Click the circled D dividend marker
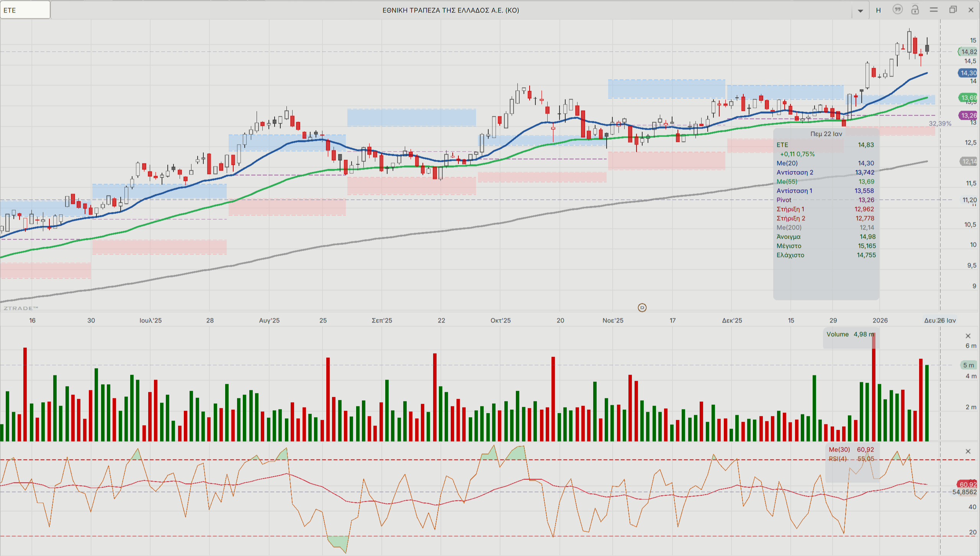The width and height of the screenshot is (980, 556). [x=642, y=308]
